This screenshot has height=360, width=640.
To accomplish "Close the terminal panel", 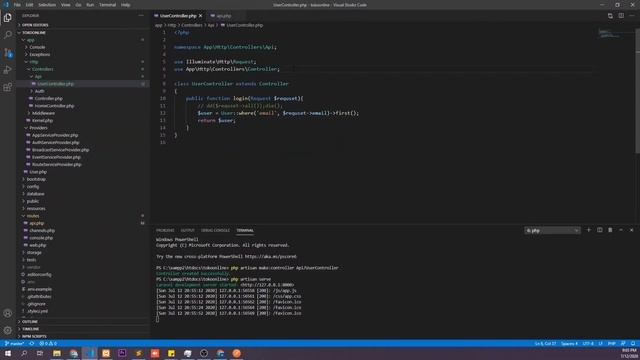I will pyautogui.click(x=631, y=230).
